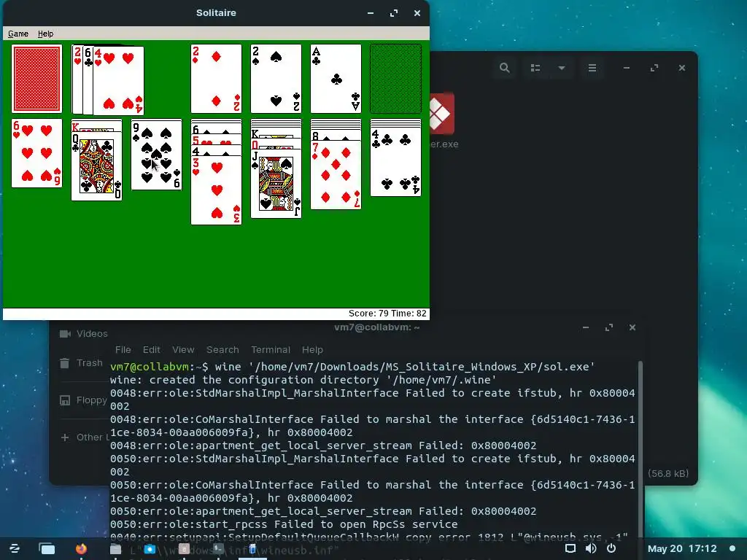Image resolution: width=747 pixels, height=560 pixels.
Task: Switch to the terminal taskbar icon
Action: [x=218, y=548]
